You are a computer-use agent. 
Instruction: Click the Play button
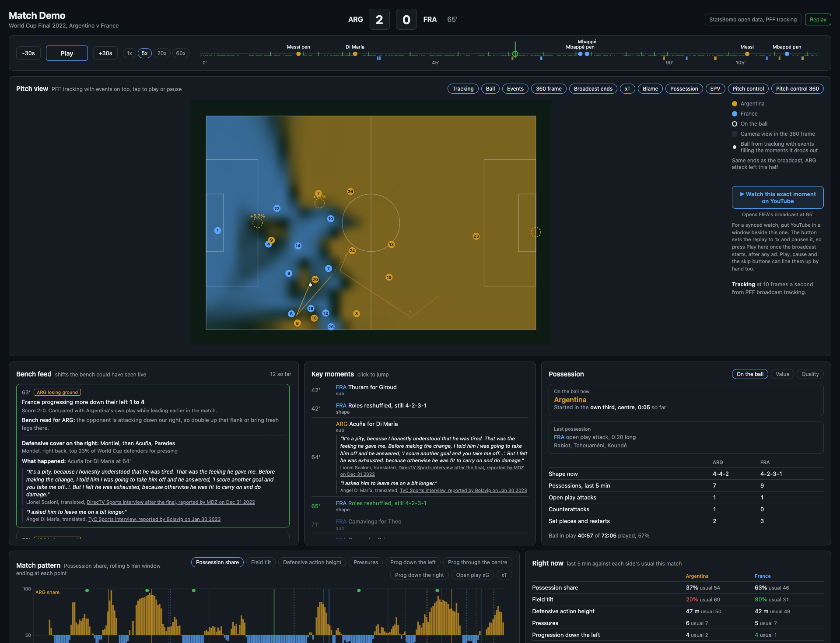click(67, 53)
